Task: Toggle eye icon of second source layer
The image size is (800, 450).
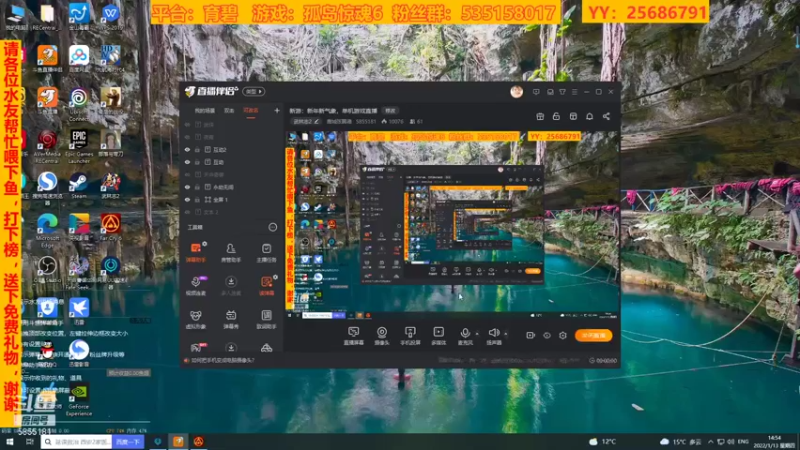Action: tap(187, 137)
